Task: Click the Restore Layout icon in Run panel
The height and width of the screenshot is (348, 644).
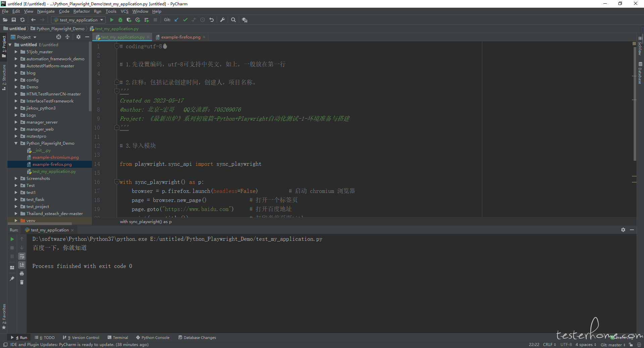Action: click(x=12, y=268)
